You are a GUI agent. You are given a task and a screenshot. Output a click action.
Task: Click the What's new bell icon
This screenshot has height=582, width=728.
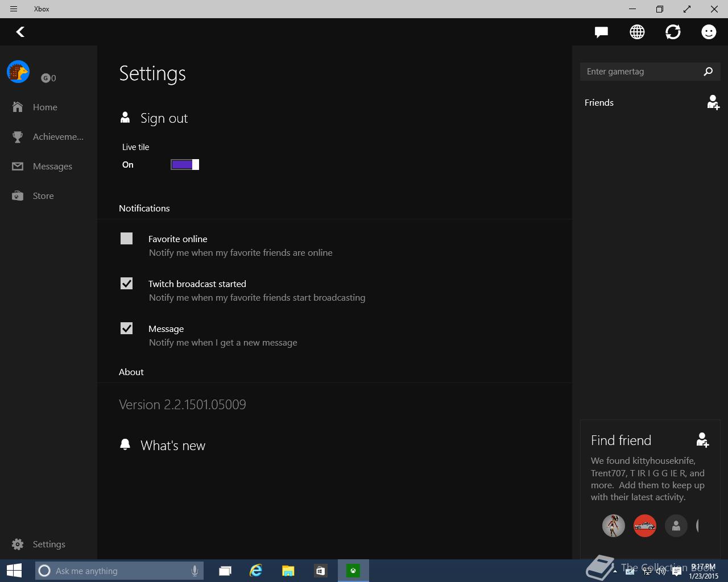(x=125, y=444)
